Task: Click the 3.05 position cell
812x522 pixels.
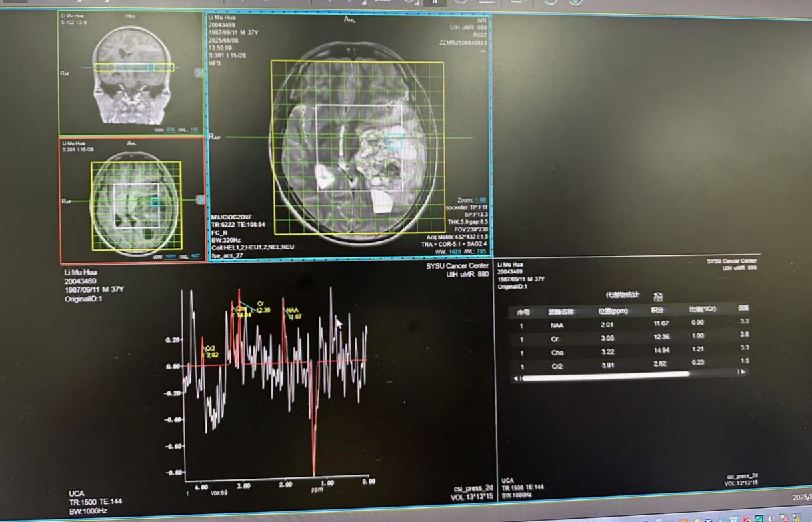Action: tap(607, 338)
